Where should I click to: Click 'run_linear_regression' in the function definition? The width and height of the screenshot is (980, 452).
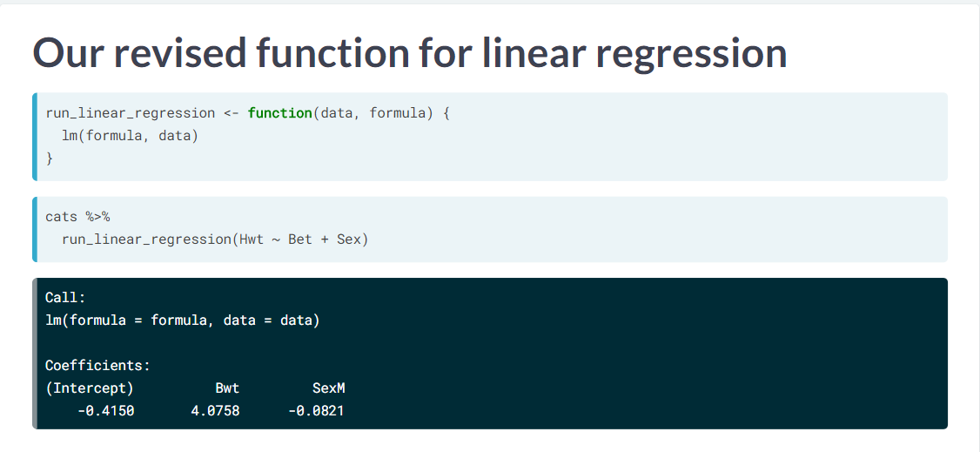[x=130, y=114]
